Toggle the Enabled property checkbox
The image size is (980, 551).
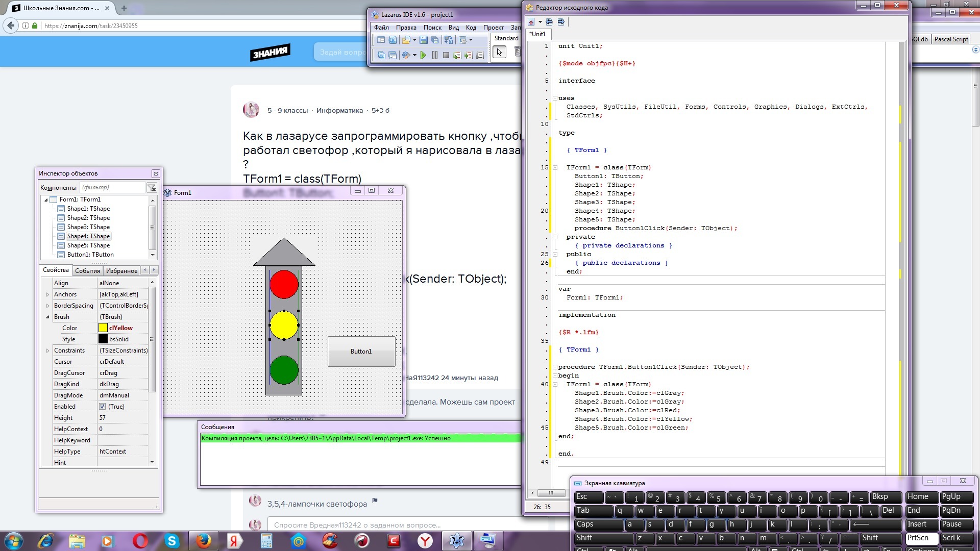(x=103, y=407)
